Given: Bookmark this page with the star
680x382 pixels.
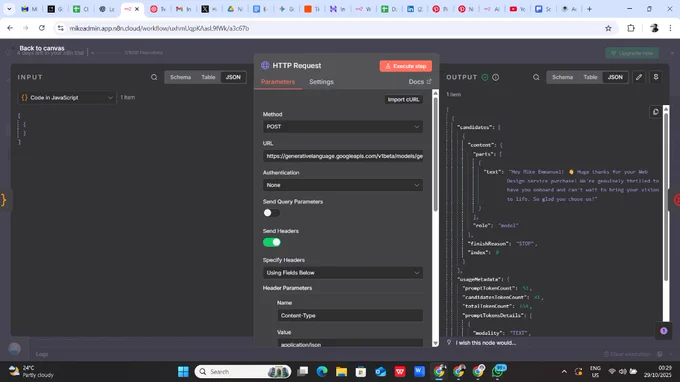Looking at the screenshot, I should click(608, 28).
